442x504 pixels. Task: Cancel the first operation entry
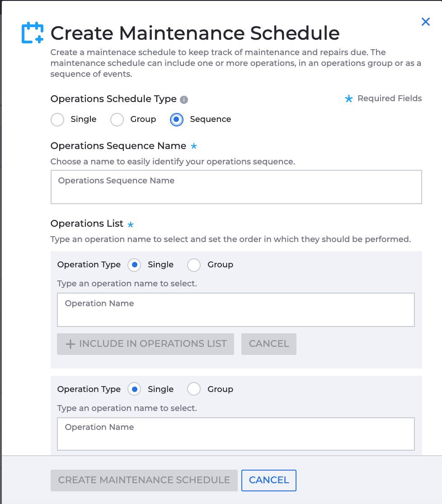(x=269, y=344)
